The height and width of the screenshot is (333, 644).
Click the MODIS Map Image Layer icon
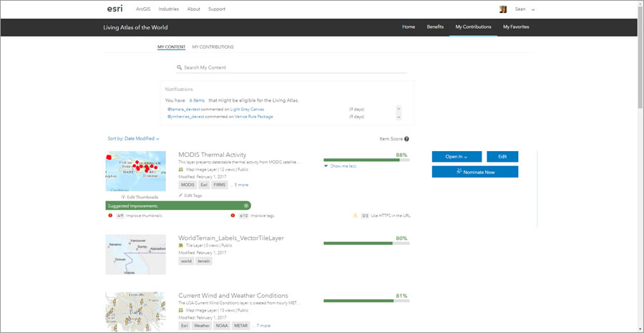click(x=181, y=170)
